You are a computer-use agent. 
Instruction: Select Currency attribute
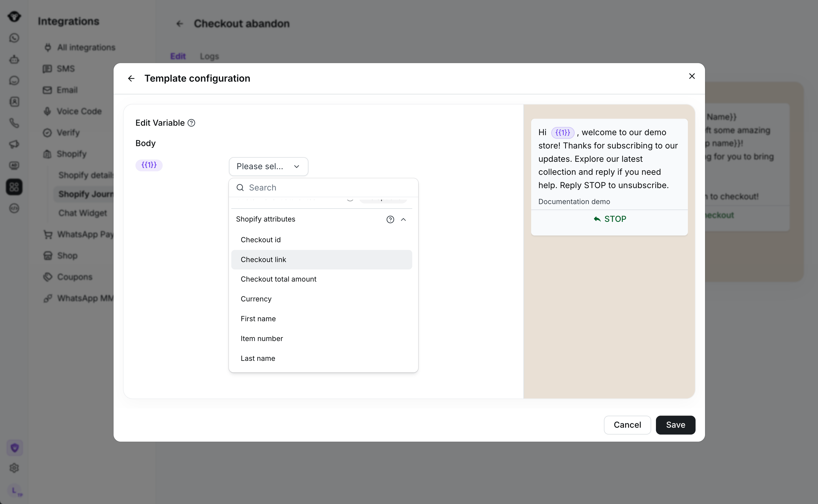pos(321,299)
